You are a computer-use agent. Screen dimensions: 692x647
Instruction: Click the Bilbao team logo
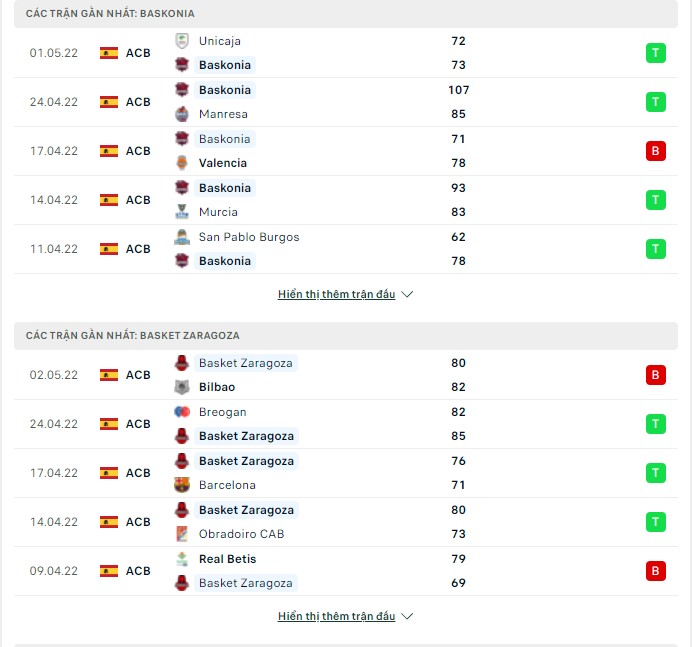(x=182, y=387)
